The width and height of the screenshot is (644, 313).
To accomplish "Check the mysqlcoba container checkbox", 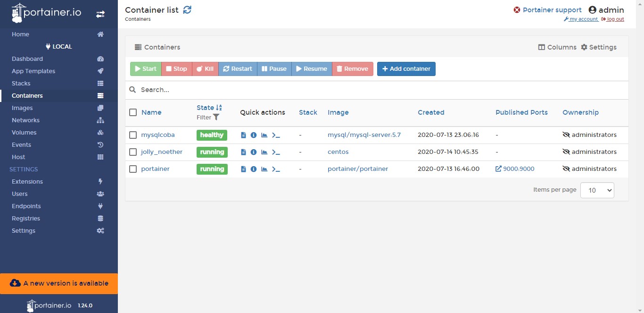I will pos(133,135).
